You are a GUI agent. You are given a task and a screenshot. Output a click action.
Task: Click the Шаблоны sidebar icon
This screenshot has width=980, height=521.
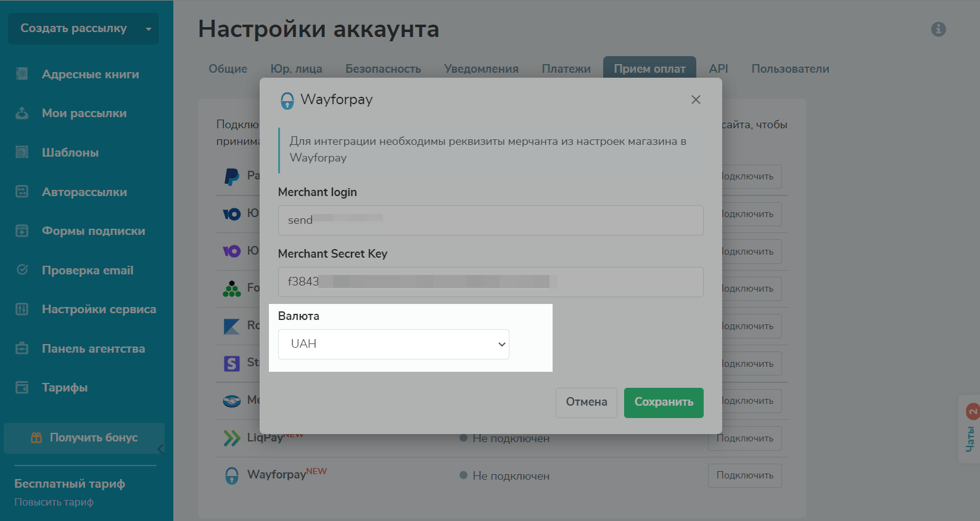22,152
